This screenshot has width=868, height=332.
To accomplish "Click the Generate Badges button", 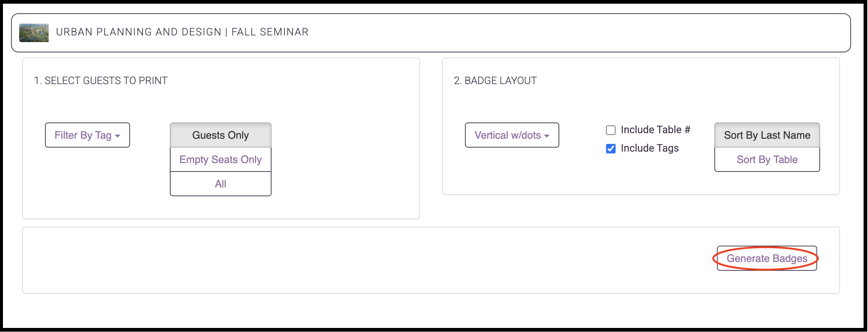I will (767, 258).
